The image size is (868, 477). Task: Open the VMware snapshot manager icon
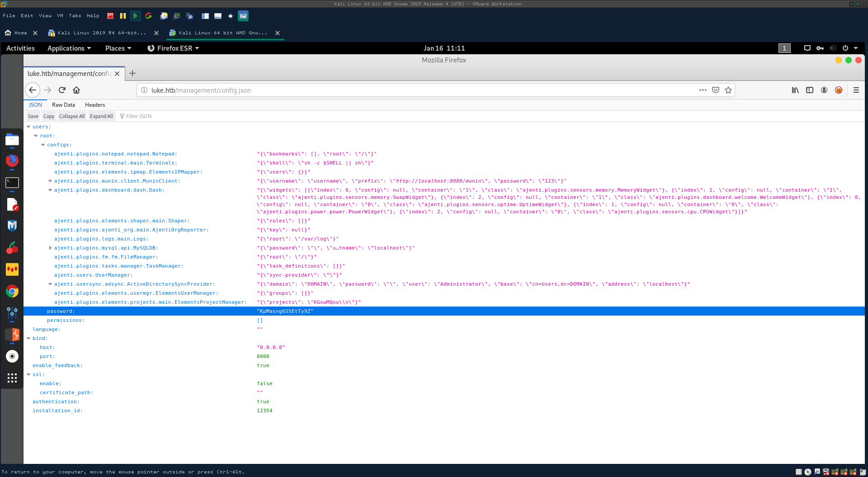tap(190, 16)
